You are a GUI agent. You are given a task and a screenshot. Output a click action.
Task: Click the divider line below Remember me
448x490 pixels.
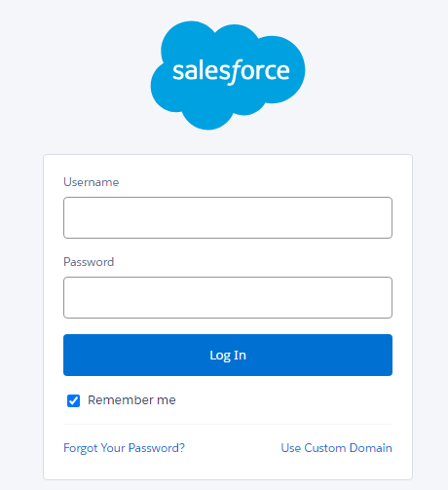[x=228, y=424]
